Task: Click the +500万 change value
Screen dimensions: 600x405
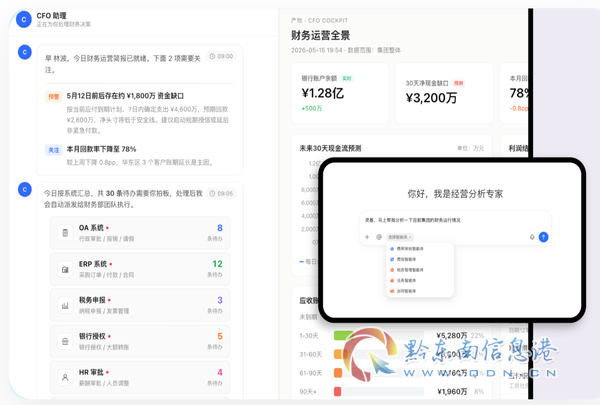Action: coord(312,108)
